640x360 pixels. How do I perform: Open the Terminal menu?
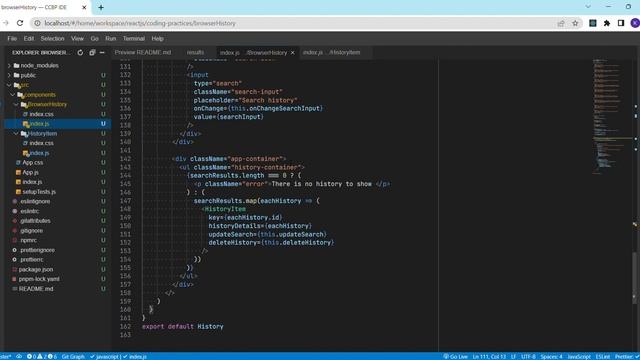pyautogui.click(x=134, y=38)
